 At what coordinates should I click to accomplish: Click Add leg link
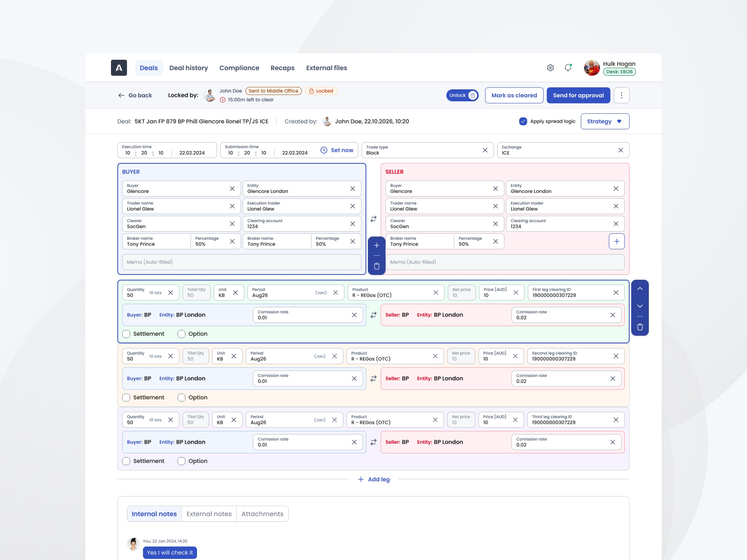point(374,480)
